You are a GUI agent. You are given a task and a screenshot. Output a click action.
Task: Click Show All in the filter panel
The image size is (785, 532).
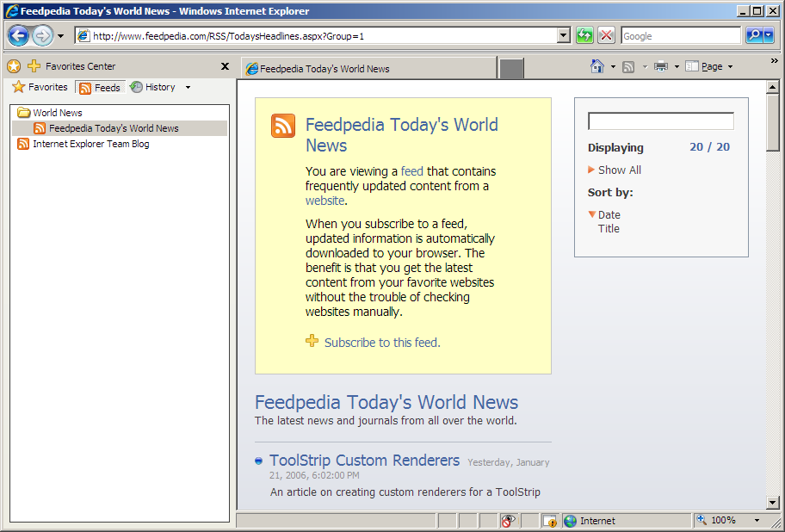(619, 170)
